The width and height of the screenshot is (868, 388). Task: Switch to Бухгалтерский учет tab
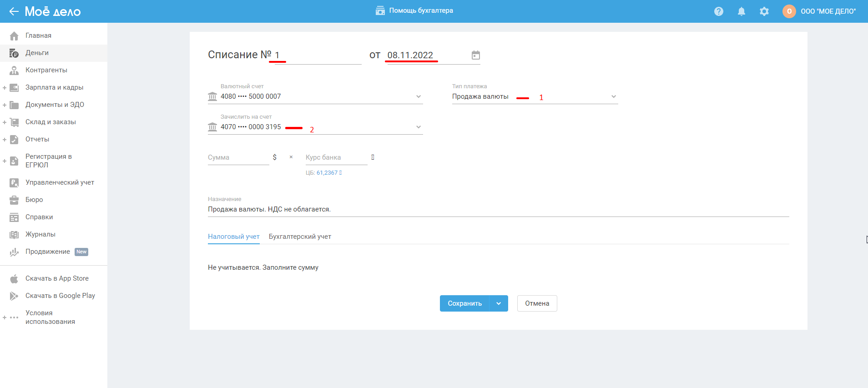click(x=300, y=237)
